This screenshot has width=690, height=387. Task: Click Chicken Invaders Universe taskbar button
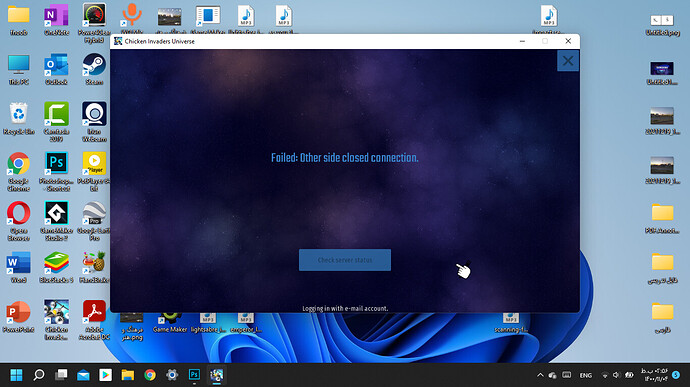point(217,375)
